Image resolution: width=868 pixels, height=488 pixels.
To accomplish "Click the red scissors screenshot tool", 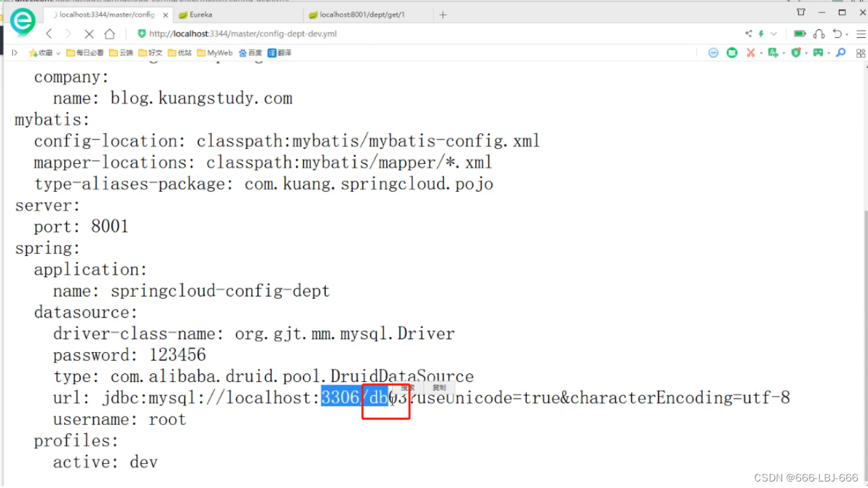I will coord(750,53).
